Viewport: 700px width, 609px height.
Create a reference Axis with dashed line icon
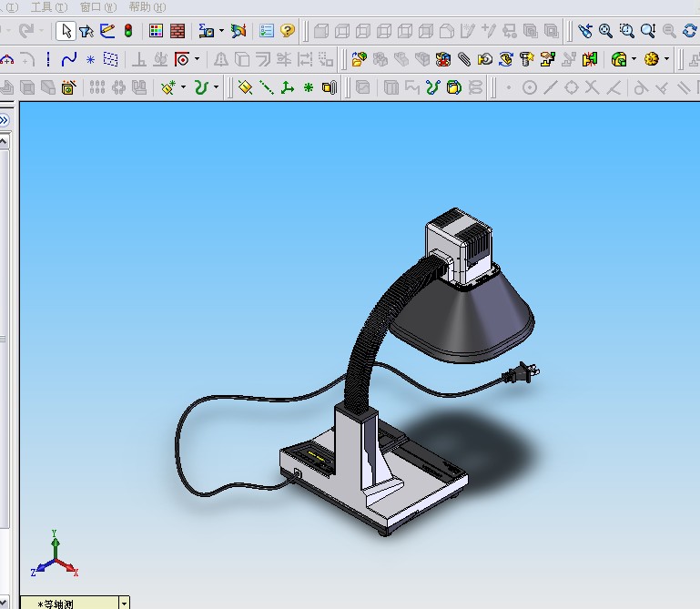pyautogui.click(x=267, y=87)
